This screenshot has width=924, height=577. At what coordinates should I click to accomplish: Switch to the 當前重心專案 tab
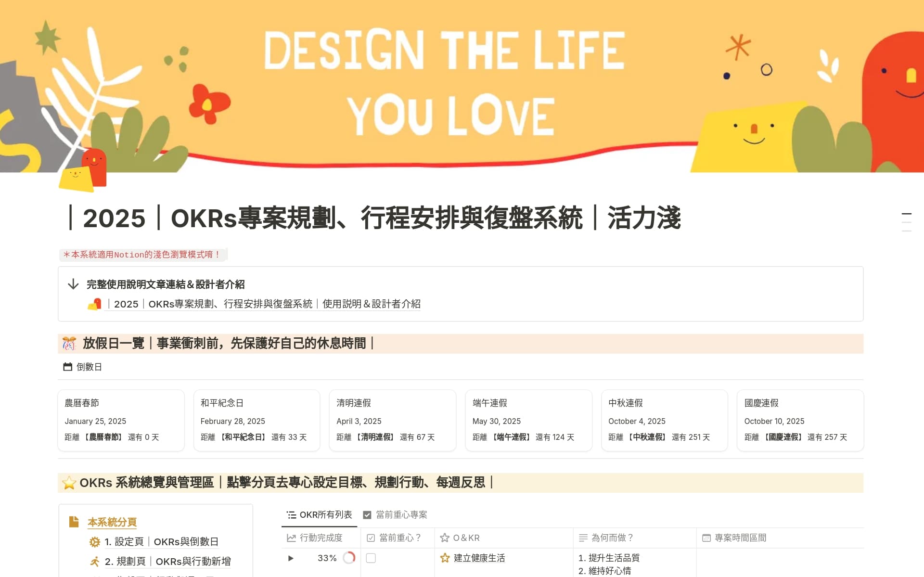point(396,515)
